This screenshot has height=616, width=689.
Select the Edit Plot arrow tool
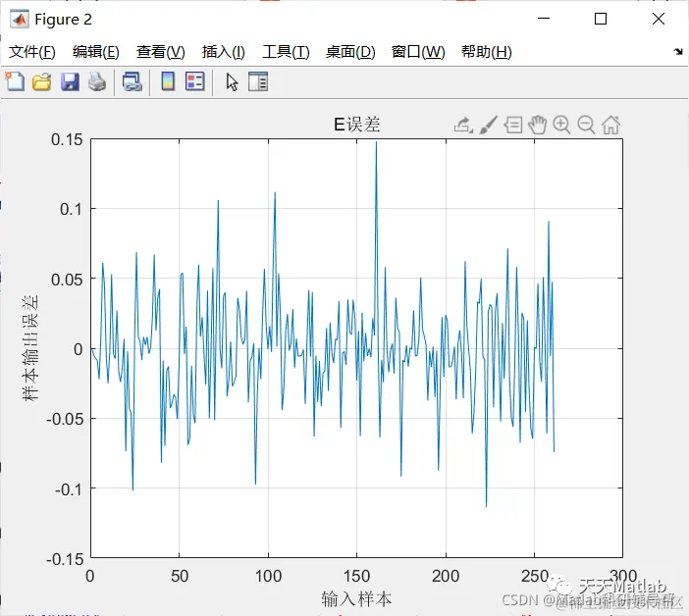pos(232,82)
